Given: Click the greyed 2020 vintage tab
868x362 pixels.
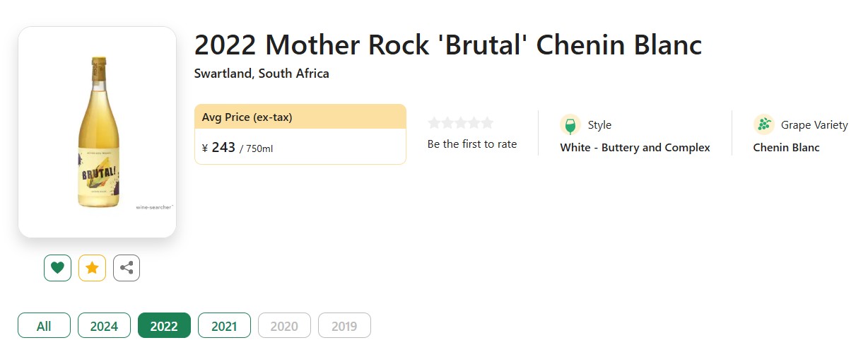Looking at the screenshot, I should (284, 326).
